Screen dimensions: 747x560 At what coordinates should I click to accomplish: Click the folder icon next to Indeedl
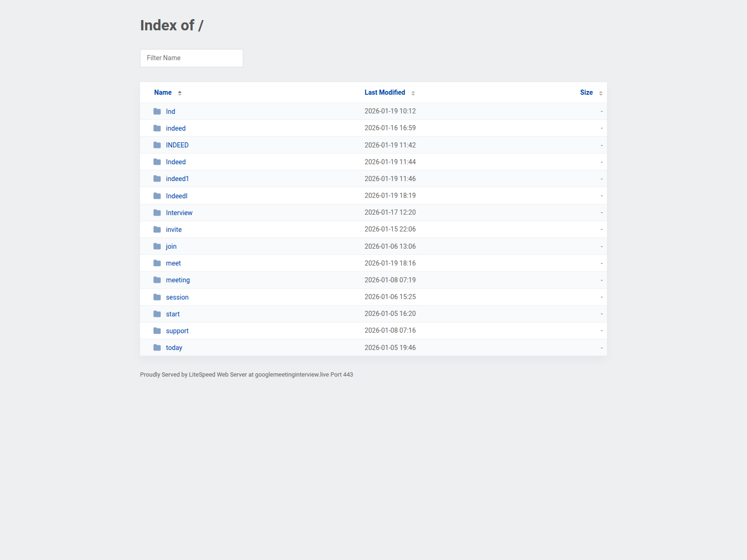pyautogui.click(x=157, y=196)
